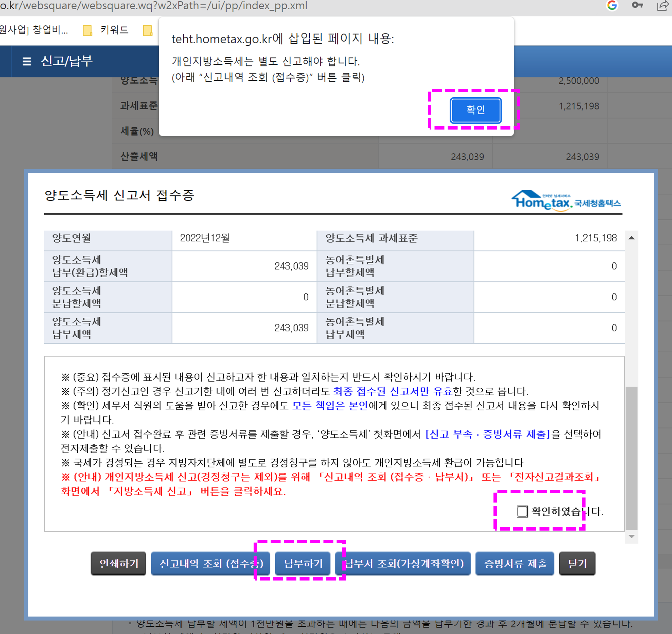This screenshot has width=672, height=634.
Task: Check the 확인하였습니다 checkbox
Action: pos(522,511)
